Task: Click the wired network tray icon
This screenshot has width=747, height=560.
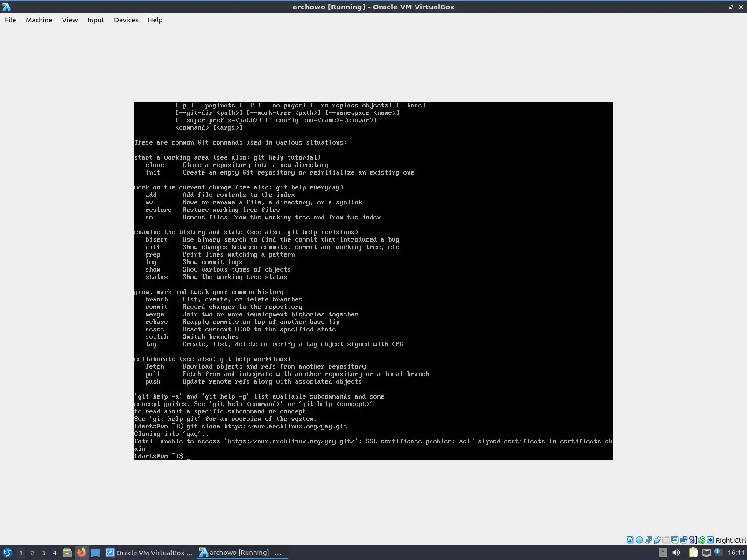Action: (x=706, y=553)
